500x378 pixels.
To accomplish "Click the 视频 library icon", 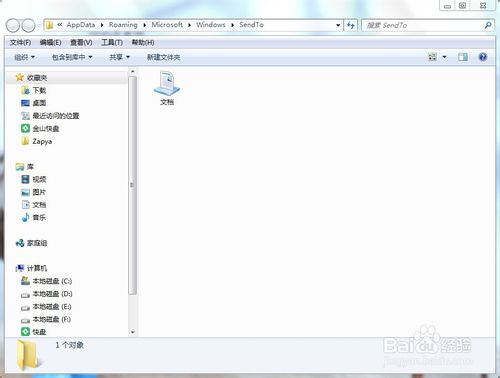I will [x=25, y=179].
